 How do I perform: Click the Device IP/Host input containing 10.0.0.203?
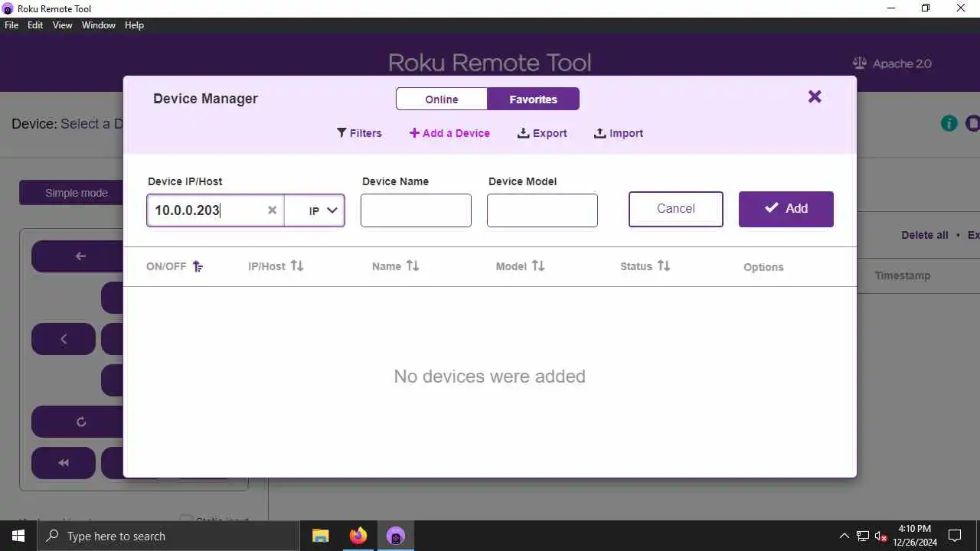[x=215, y=210]
